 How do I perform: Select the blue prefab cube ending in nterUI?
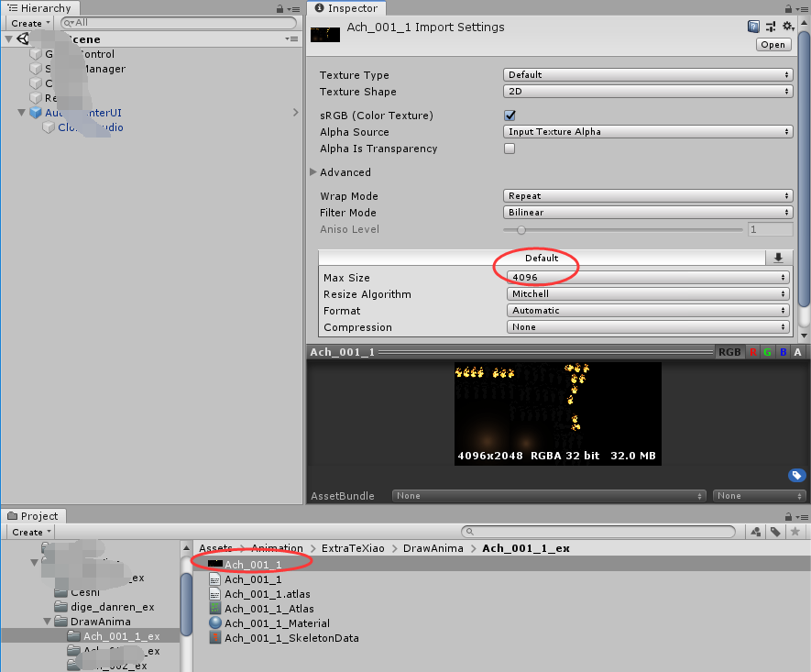(36, 112)
